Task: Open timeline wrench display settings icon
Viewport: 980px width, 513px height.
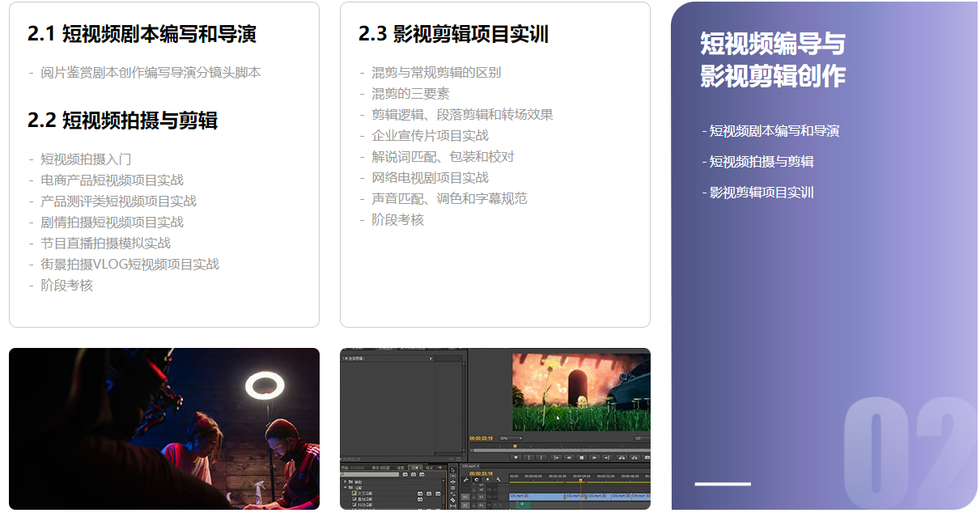Action: [497, 480]
